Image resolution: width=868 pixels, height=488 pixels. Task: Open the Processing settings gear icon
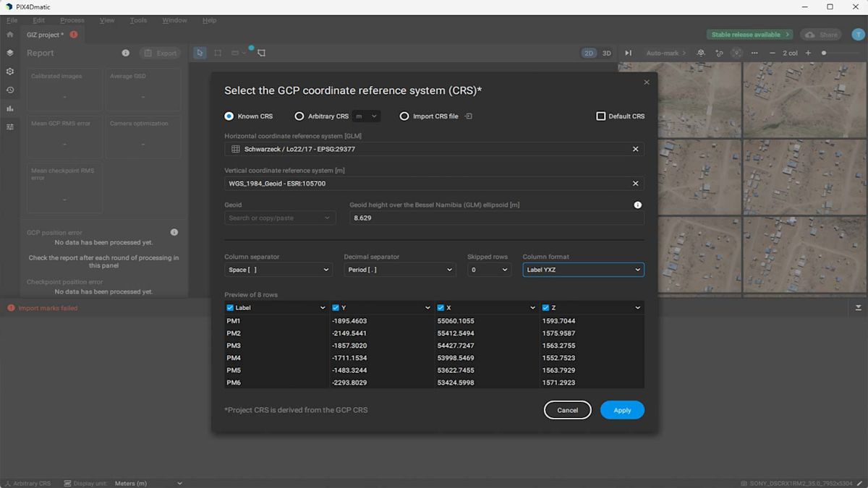click(9, 71)
